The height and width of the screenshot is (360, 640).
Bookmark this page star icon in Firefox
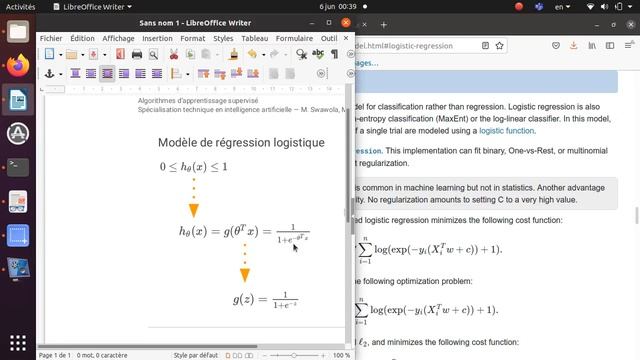[500, 46]
